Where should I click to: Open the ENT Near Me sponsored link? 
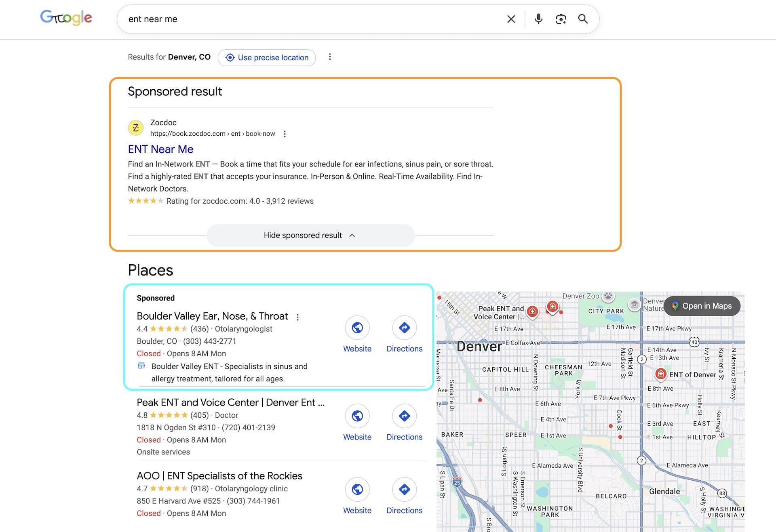tap(160, 149)
